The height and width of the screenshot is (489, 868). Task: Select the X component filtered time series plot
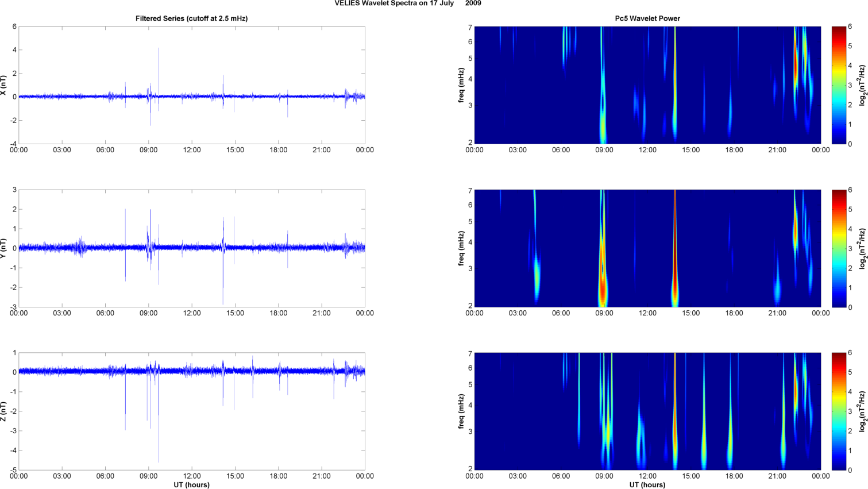[x=192, y=85]
